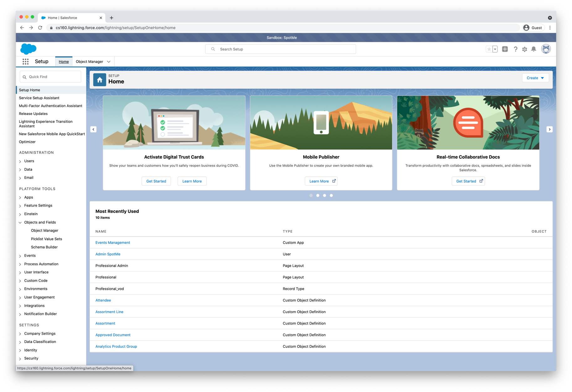The image size is (572, 392).
Task: Click the Global Actions plus icon
Action: click(505, 49)
